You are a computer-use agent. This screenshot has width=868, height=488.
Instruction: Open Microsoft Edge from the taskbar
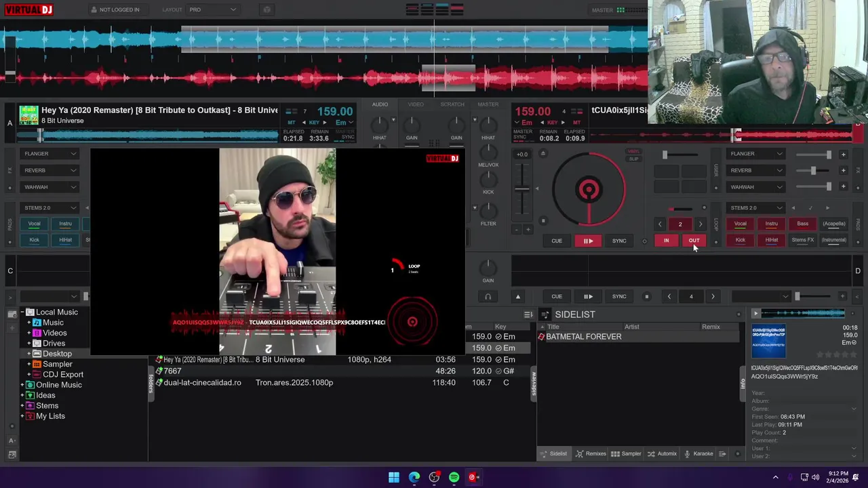tap(414, 477)
